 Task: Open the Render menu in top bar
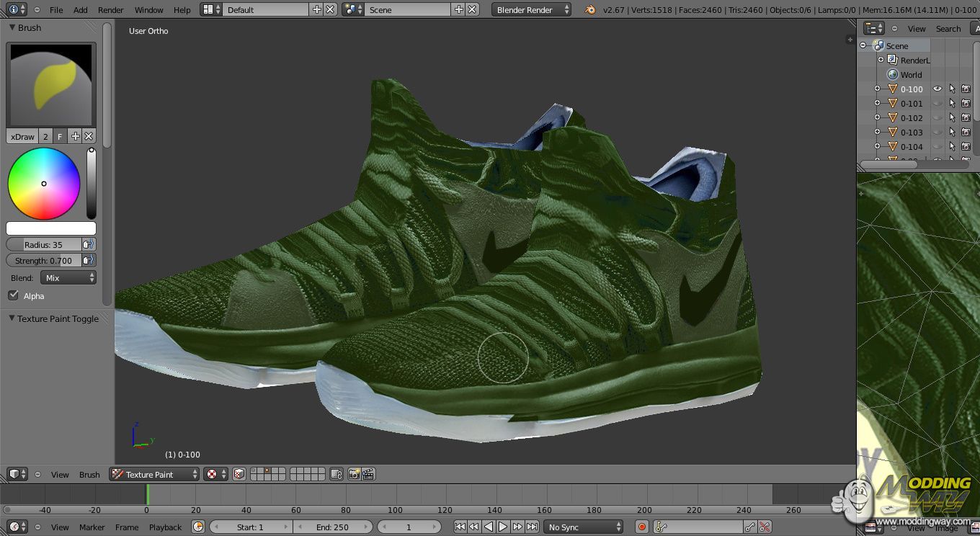(111, 10)
